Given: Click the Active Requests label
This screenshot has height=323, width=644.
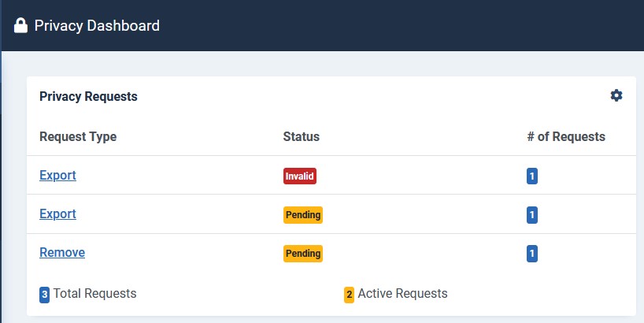Looking at the screenshot, I should tap(402, 294).
